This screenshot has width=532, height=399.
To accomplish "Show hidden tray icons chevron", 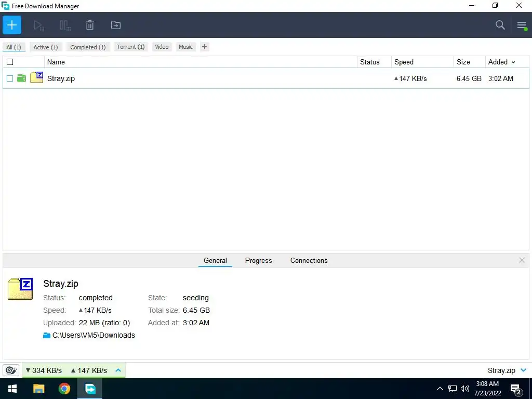I will point(440,389).
